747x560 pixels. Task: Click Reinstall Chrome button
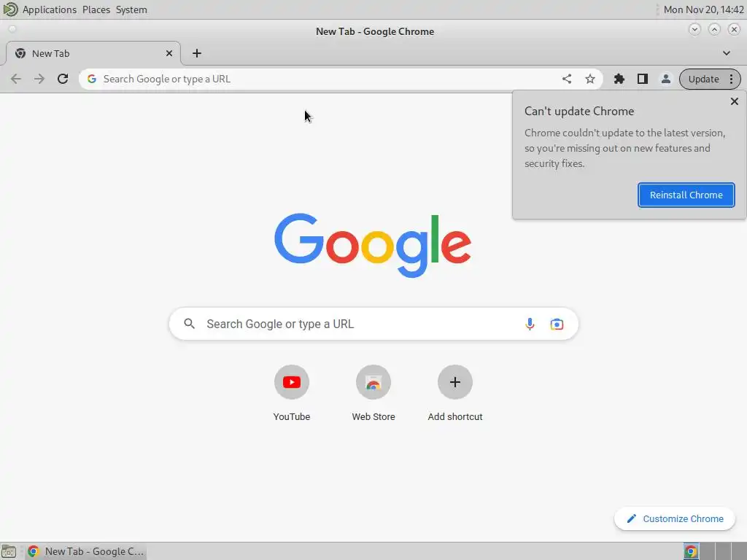pyautogui.click(x=686, y=195)
